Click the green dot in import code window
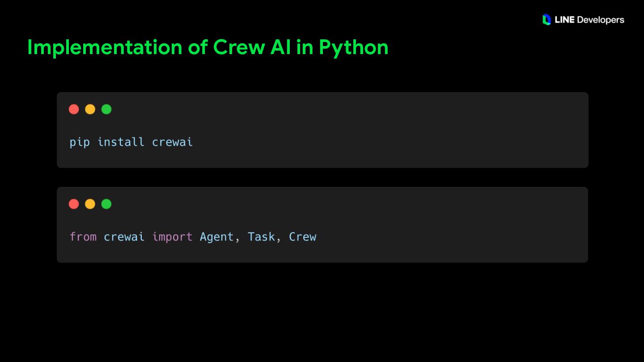The image size is (644, 362). click(106, 204)
